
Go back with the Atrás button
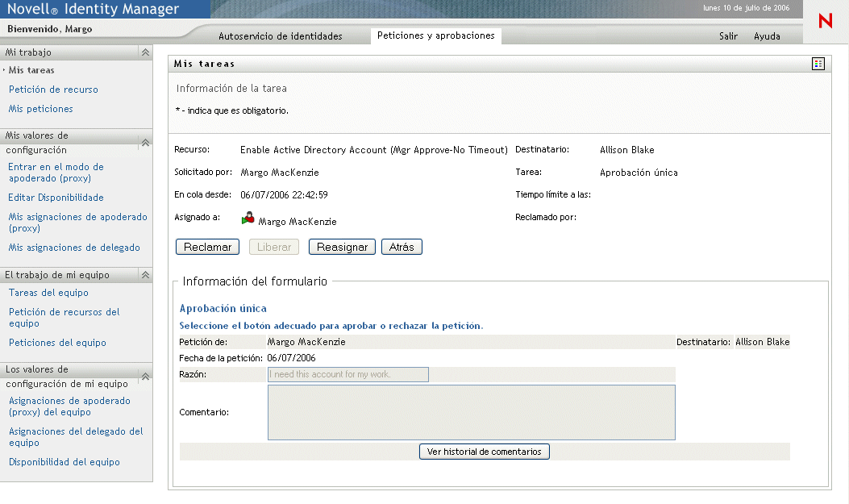[x=402, y=247]
